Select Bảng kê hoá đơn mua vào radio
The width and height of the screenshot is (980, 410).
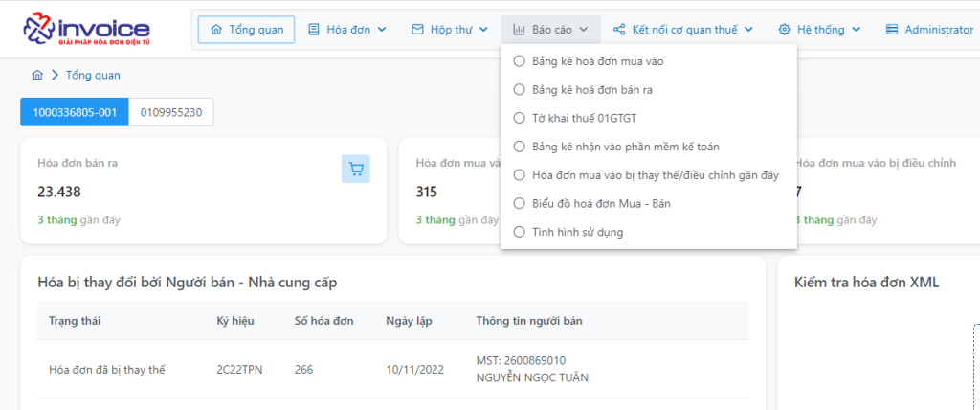pos(519,61)
